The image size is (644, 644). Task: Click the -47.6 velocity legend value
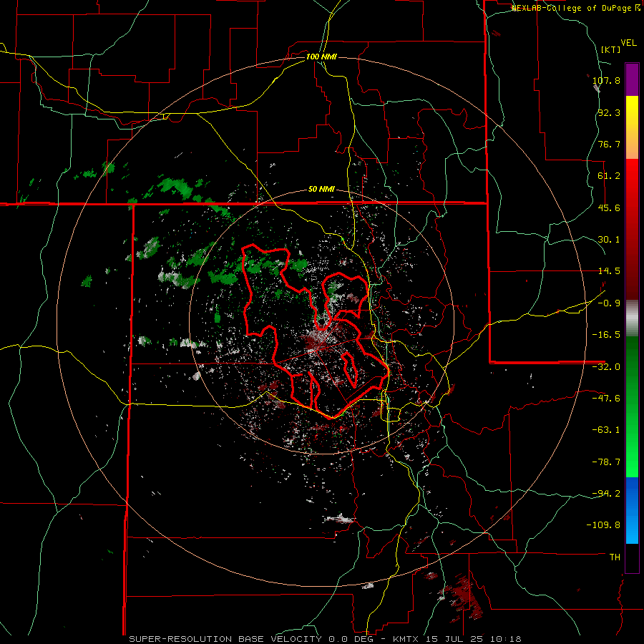click(606, 399)
